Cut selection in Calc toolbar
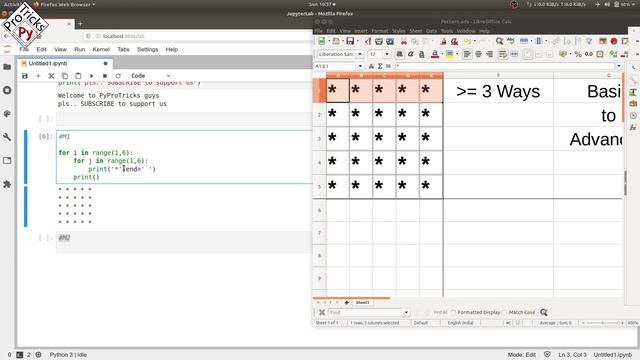Screen dimensions: 640x360 point(404,41)
